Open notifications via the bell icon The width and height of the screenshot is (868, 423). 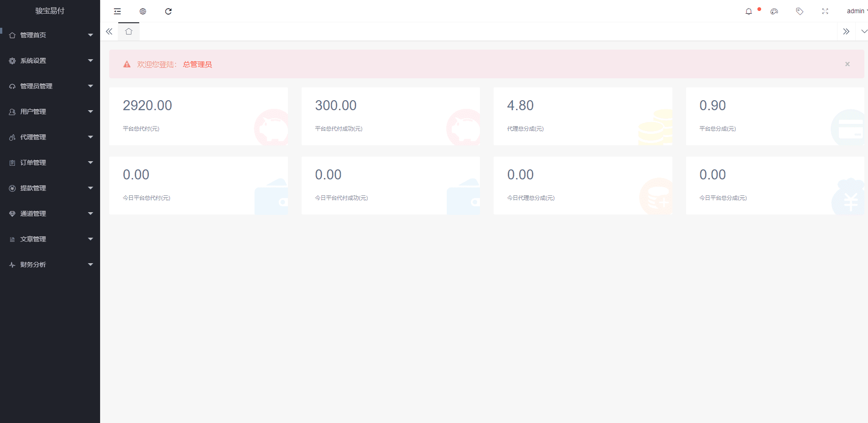tap(749, 11)
